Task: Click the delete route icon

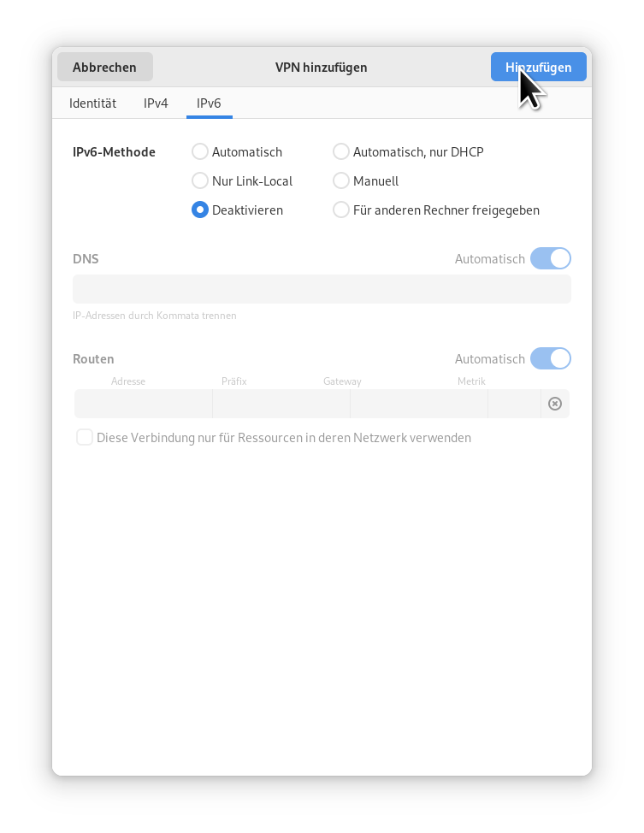Action: click(555, 404)
